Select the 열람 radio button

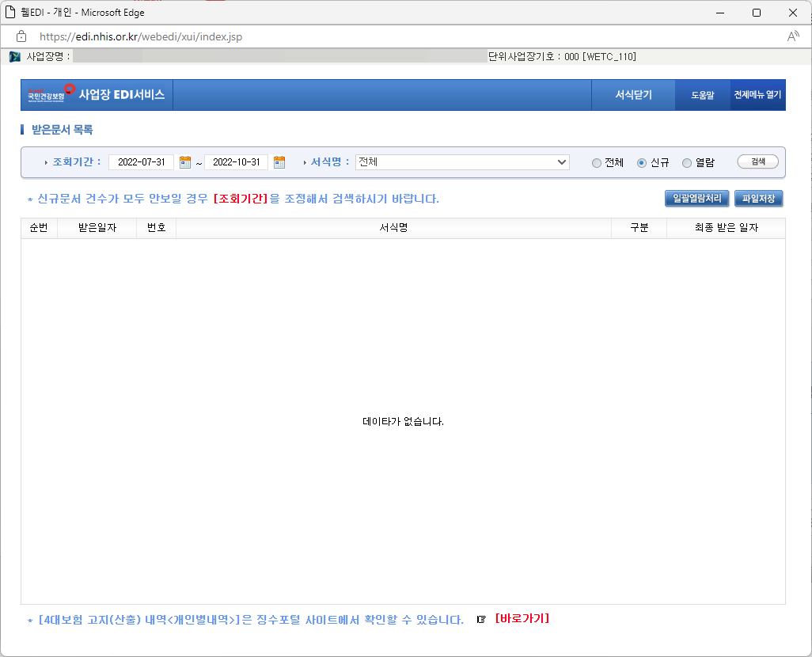click(x=687, y=163)
